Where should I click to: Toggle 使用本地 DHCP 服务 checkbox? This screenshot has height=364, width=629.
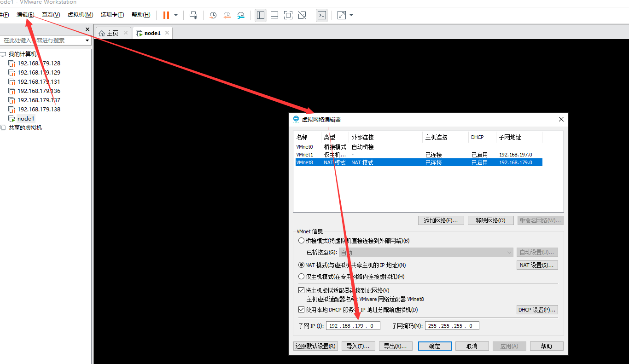(x=301, y=310)
